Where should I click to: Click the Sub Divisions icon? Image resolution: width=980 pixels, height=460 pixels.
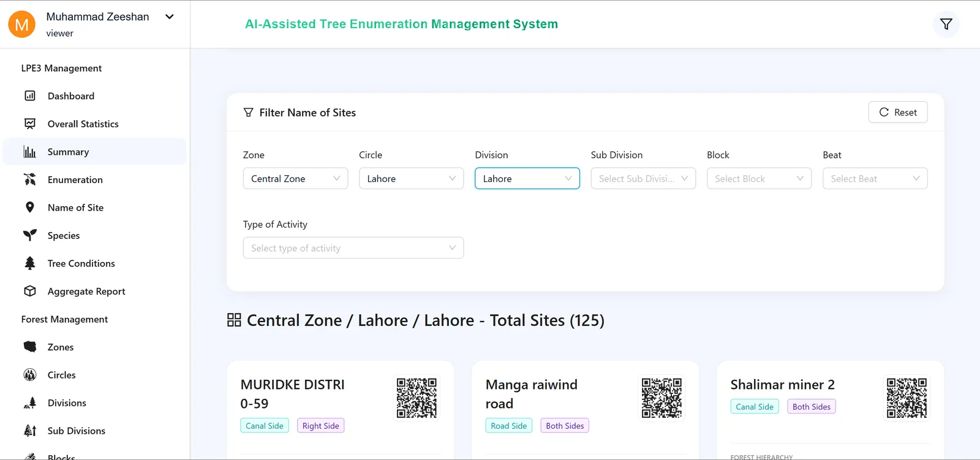point(30,431)
